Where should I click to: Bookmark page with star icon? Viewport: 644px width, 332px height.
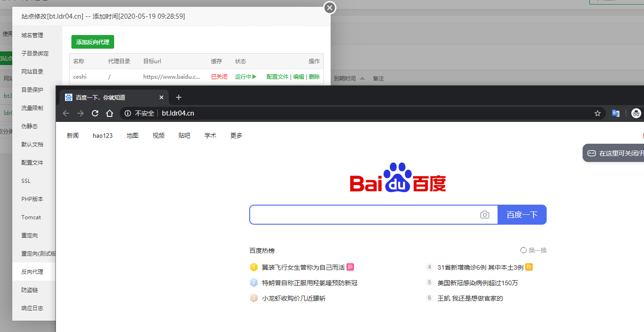click(x=598, y=113)
